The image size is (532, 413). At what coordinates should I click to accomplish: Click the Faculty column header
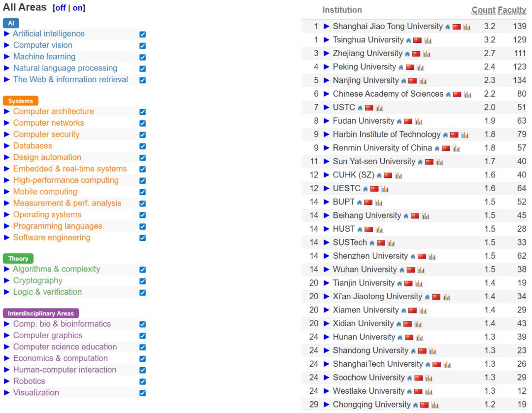pos(512,10)
